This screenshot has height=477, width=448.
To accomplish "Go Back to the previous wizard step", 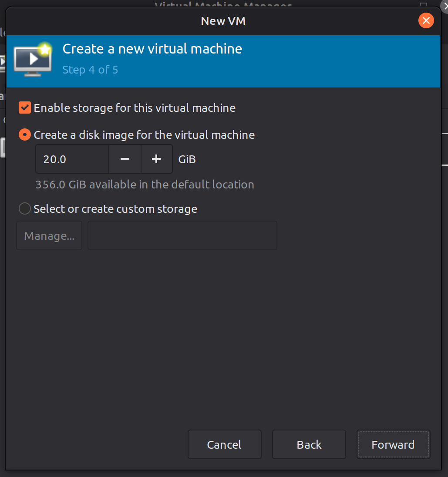I will tap(309, 444).
